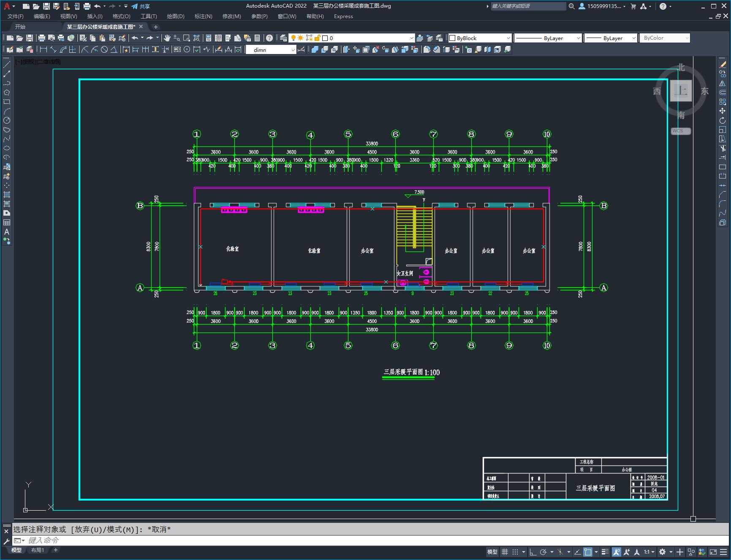Image resolution: width=731 pixels, height=560 pixels.
Task: Open Plot print icon in standard toolbar
Action: click(41, 38)
